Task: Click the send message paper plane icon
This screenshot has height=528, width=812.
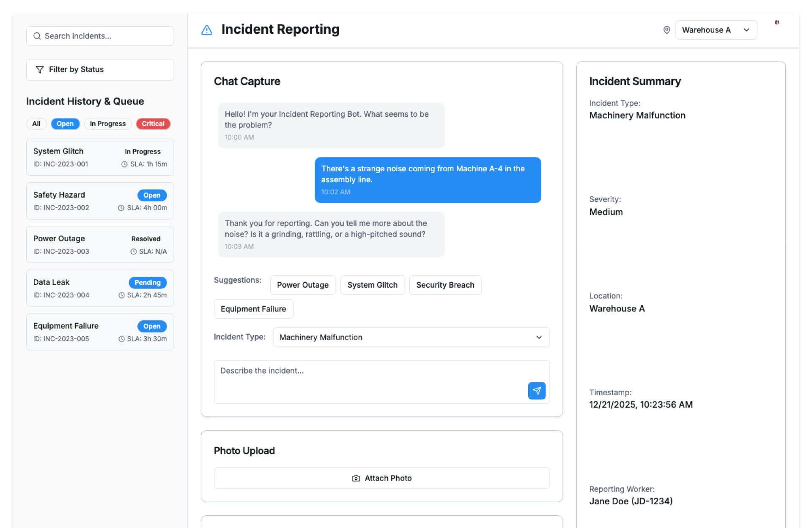Action: [536, 390]
